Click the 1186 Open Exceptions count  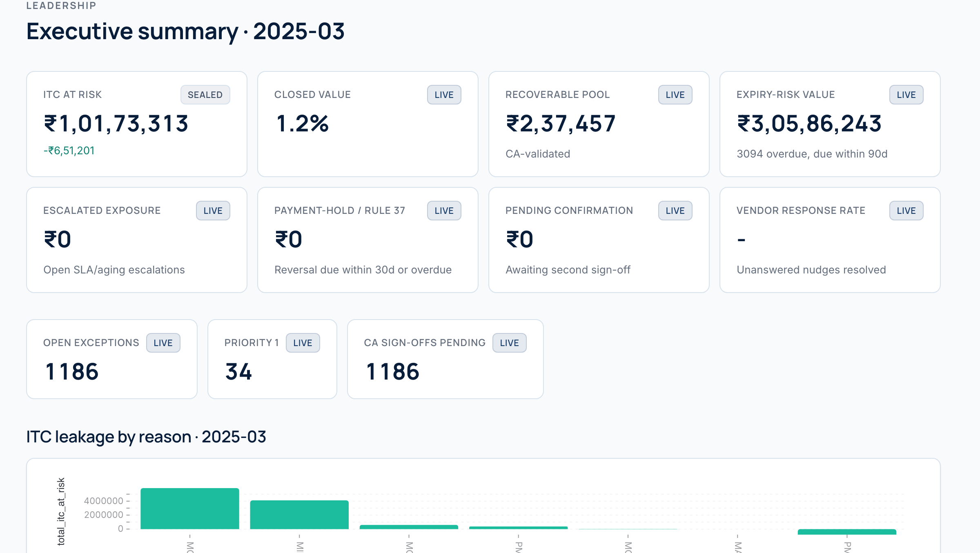click(72, 372)
